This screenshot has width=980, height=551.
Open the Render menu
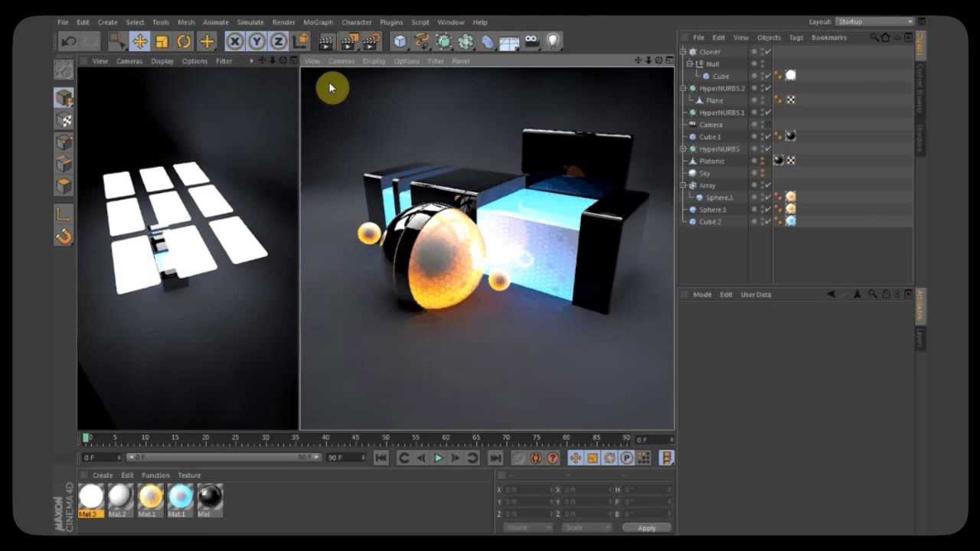(283, 22)
